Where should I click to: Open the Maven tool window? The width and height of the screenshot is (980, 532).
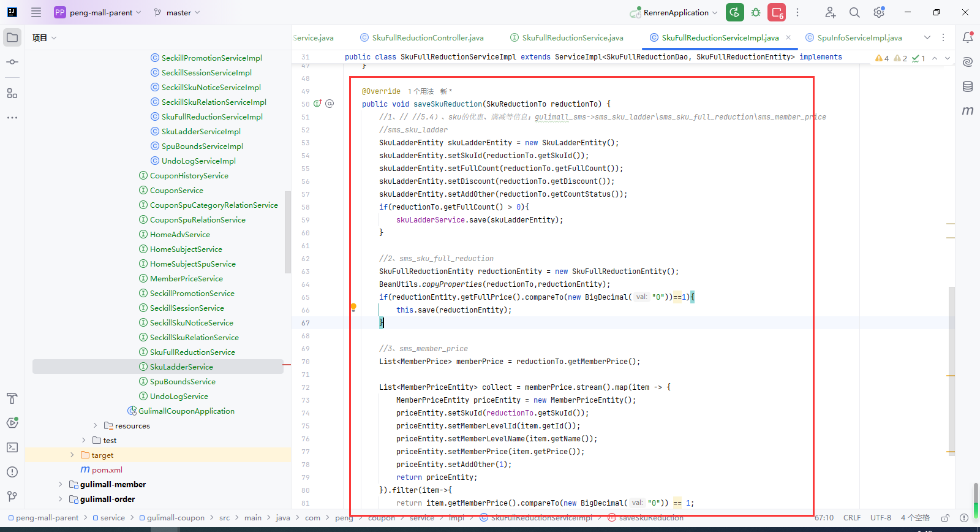click(968, 111)
